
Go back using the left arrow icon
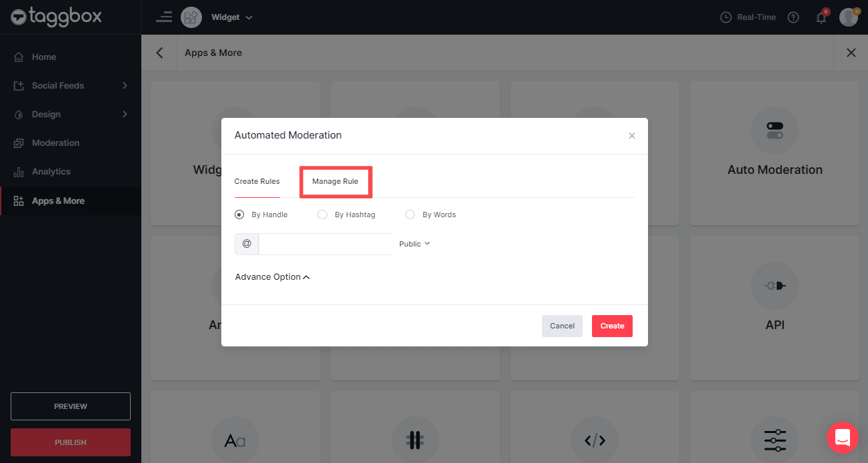(159, 53)
